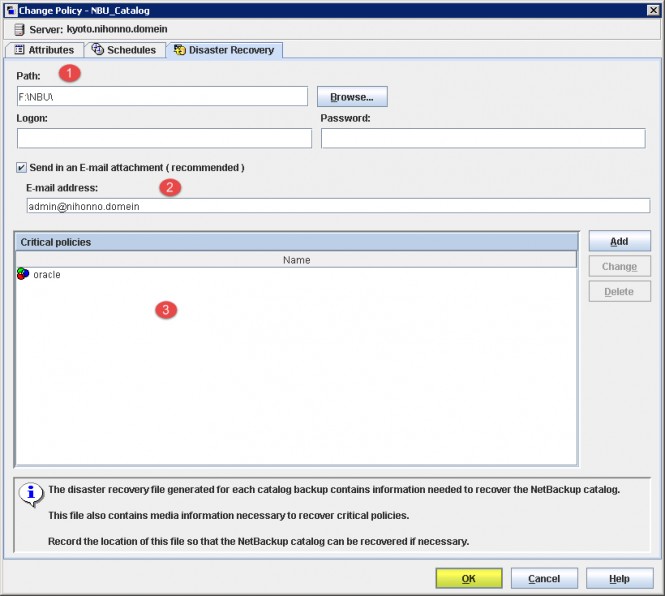Click the window icon in the title bar
665x596 pixels.
[11, 10]
